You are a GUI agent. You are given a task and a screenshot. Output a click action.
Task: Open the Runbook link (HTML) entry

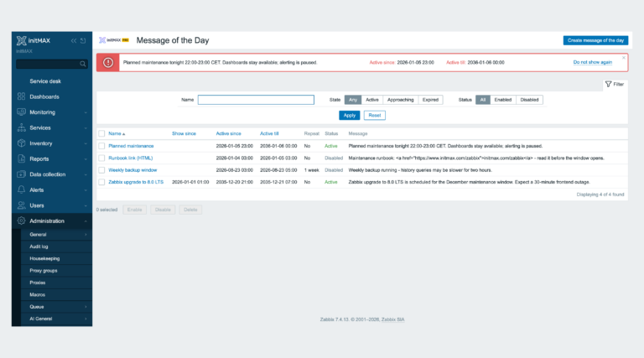point(130,158)
